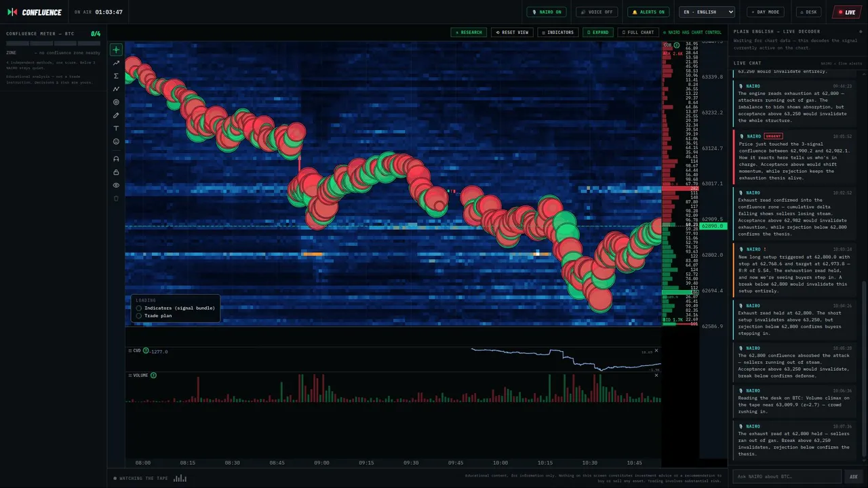
Task: Click the CVD pane drag handle
Action: (x=130, y=350)
